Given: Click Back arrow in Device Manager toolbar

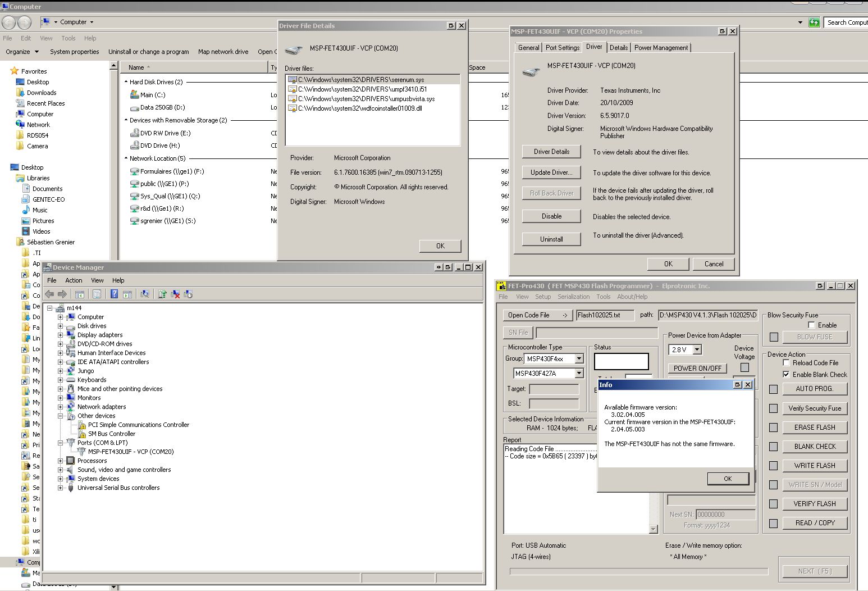Looking at the screenshot, I should pyautogui.click(x=49, y=294).
